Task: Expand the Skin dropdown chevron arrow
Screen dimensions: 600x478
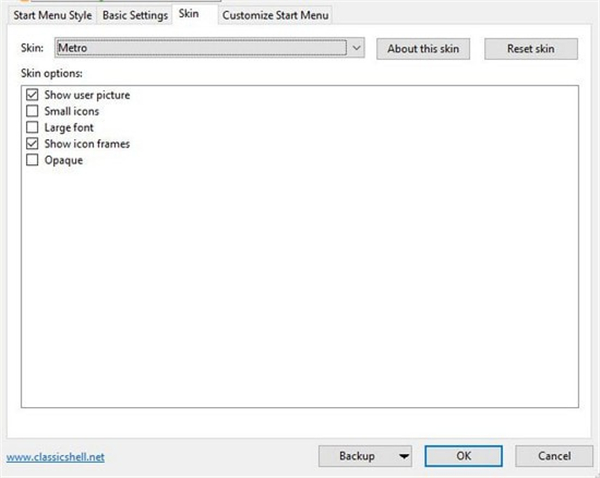Action: point(357,48)
